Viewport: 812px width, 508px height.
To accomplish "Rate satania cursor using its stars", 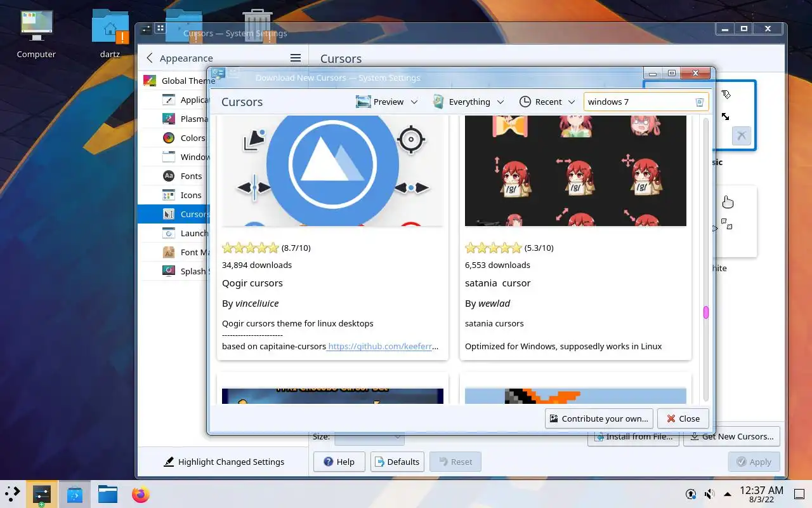I will 494,248.
